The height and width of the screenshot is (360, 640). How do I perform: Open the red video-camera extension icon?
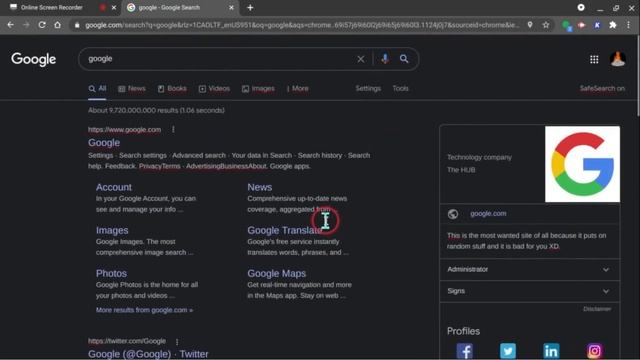(x=582, y=25)
